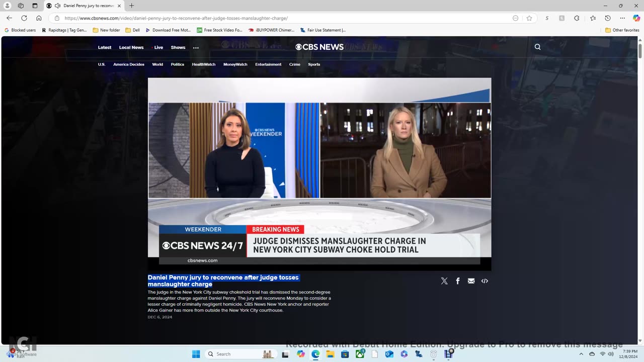
Task: Go to browser Home icon
Action: (39, 18)
